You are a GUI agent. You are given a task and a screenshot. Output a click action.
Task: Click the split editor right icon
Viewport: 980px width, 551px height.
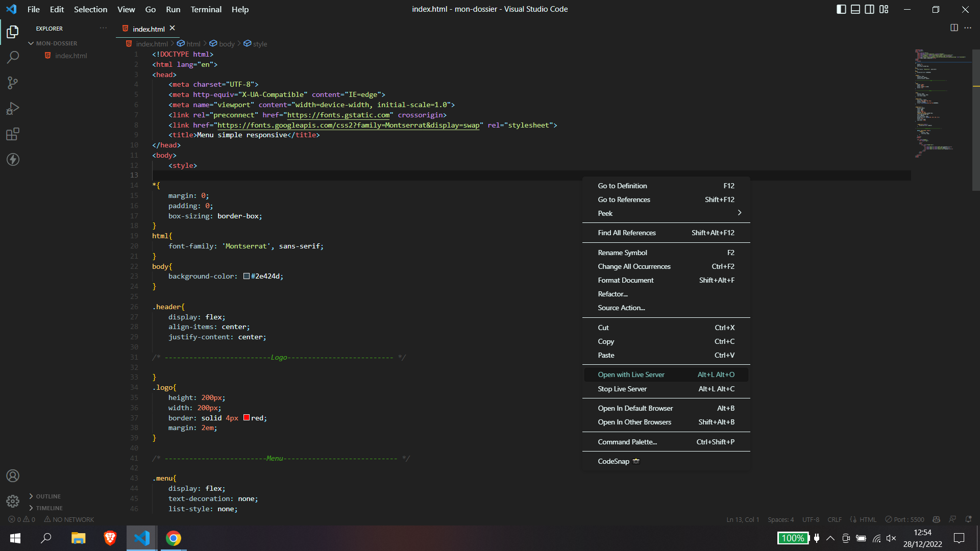point(954,28)
